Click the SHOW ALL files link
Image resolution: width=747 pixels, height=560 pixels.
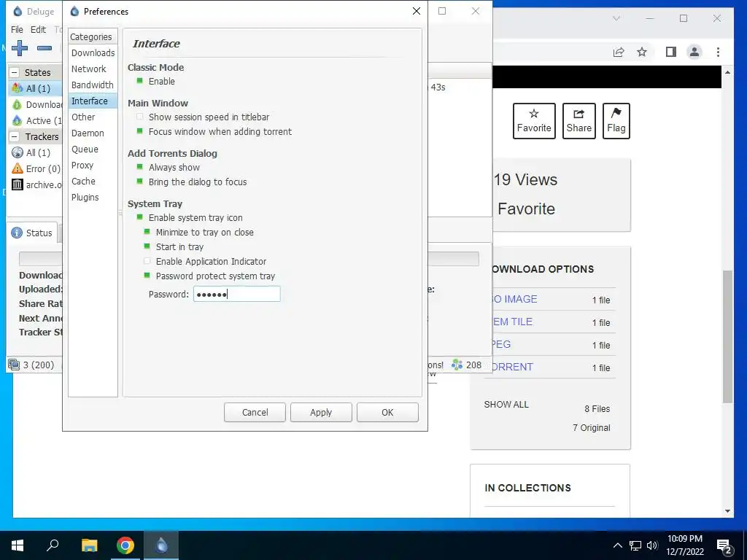[506, 404]
